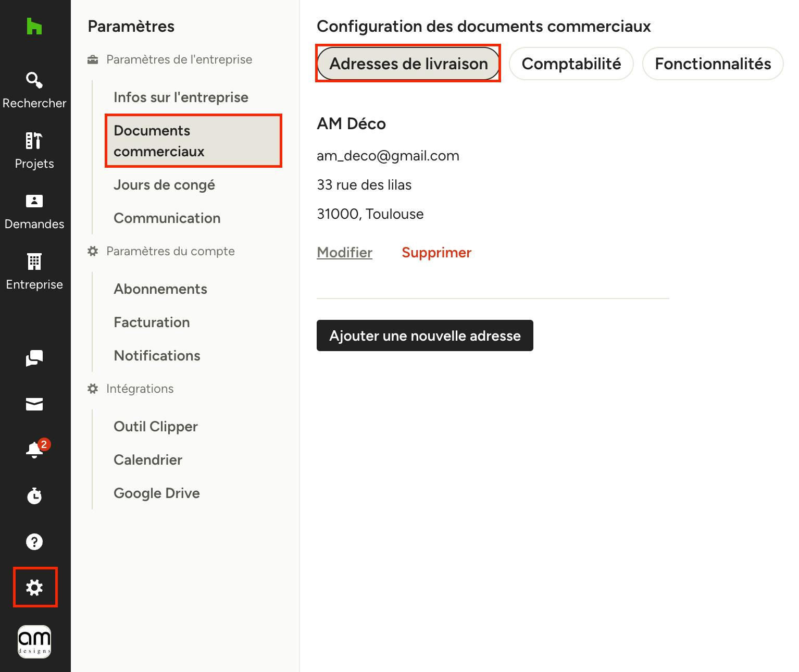
Task: Click the settings gear icon
Action: [34, 588]
